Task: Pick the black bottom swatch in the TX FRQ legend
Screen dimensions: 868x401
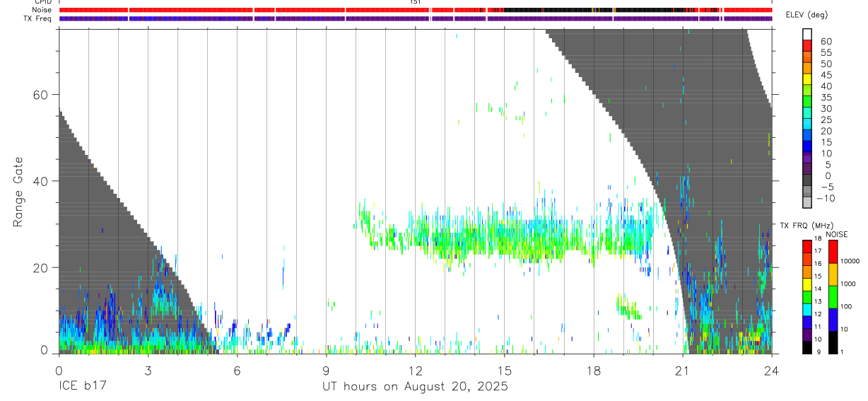Action: point(807,347)
